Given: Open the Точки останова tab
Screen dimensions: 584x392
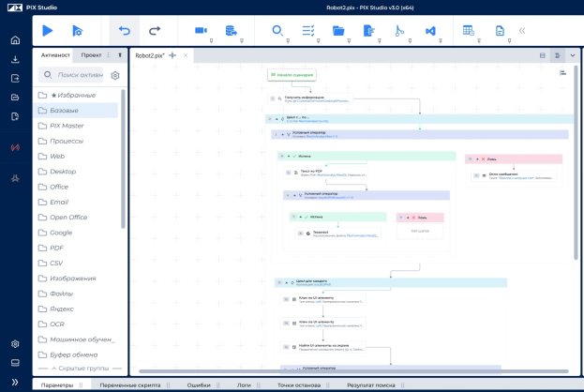Looking at the screenshot, I should point(299,384).
